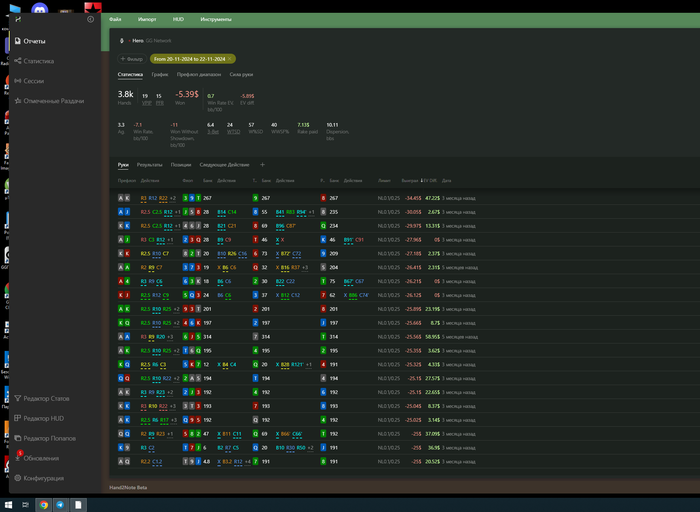The height and width of the screenshot is (512, 700).
Task: Click the WTSD stat label
Action: (233, 132)
